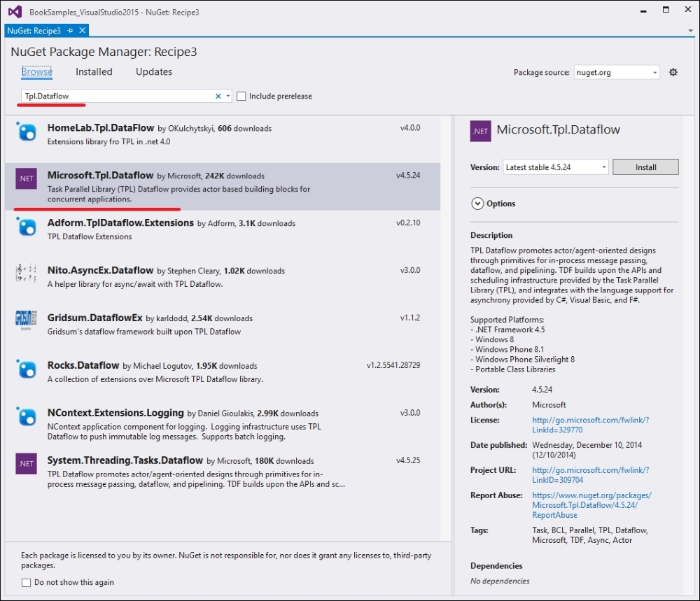Open the Project URL link
Image resolution: width=700 pixels, height=601 pixels.
(x=590, y=475)
